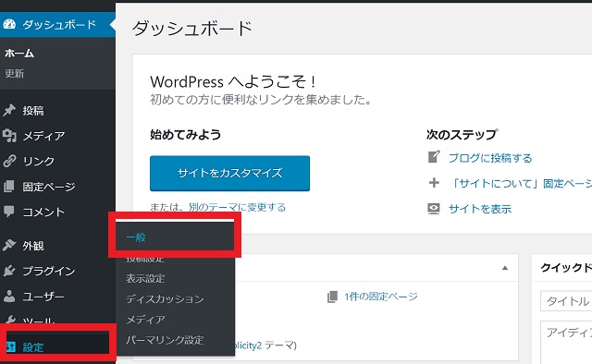Click the speech bubble icon beside コメント
Image resolution: width=592 pixels, height=364 pixels.
click(x=9, y=212)
